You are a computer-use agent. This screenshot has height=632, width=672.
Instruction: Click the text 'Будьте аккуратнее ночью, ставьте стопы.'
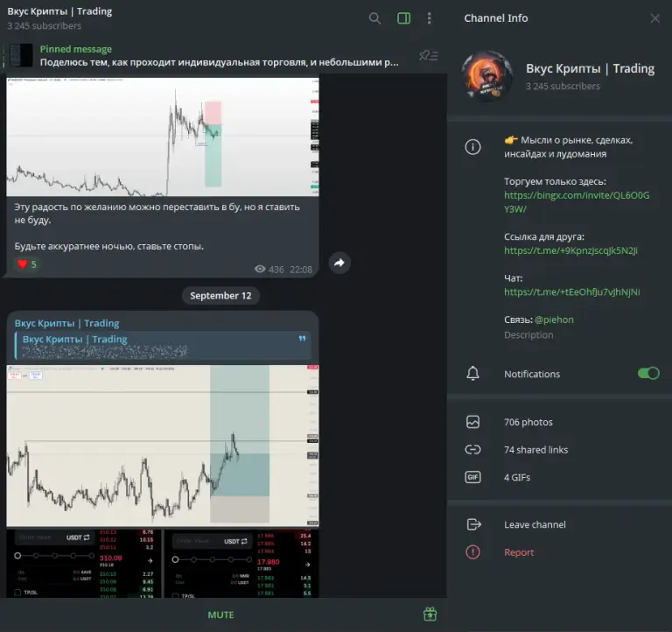point(108,246)
